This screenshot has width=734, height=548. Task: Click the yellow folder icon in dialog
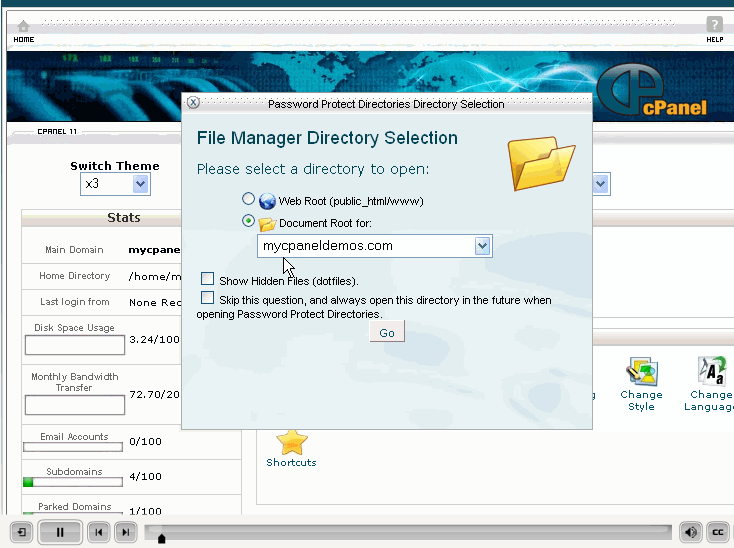coord(541,163)
